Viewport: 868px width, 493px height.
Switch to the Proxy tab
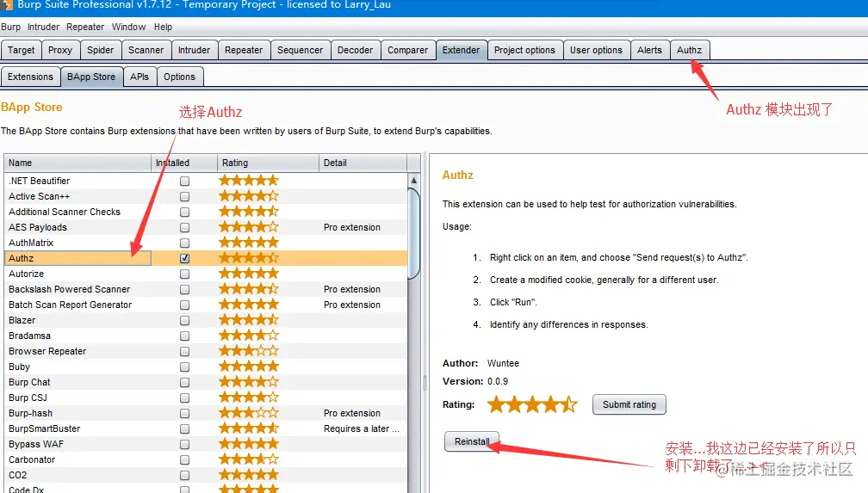(60, 50)
